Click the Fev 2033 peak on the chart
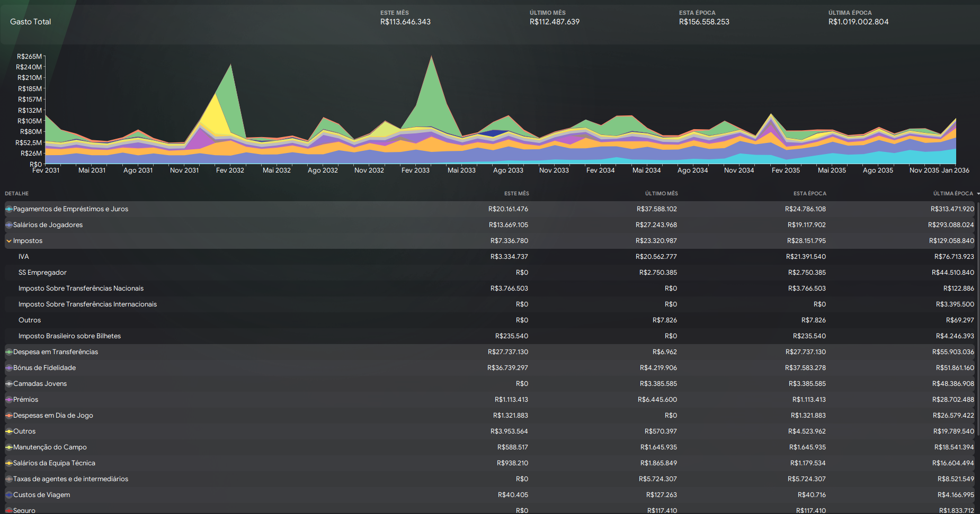 click(432, 58)
